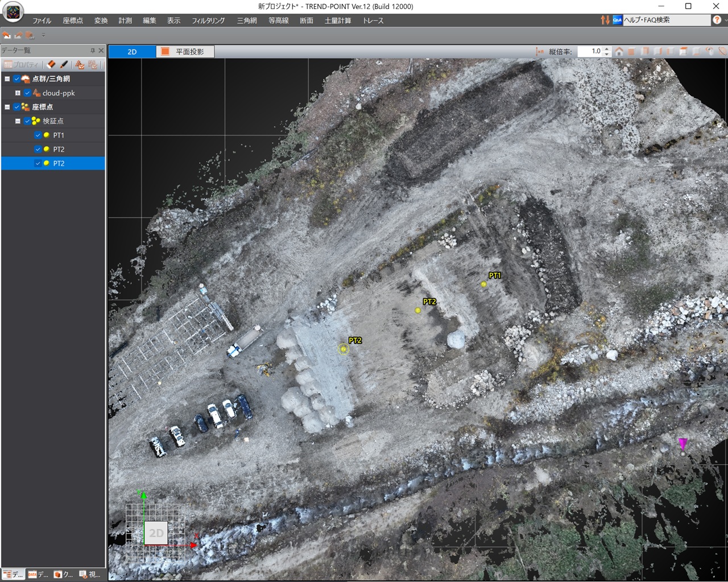Click the orange up-down arrows icon
Viewport: 728px width, 582px height.
click(x=605, y=20)
